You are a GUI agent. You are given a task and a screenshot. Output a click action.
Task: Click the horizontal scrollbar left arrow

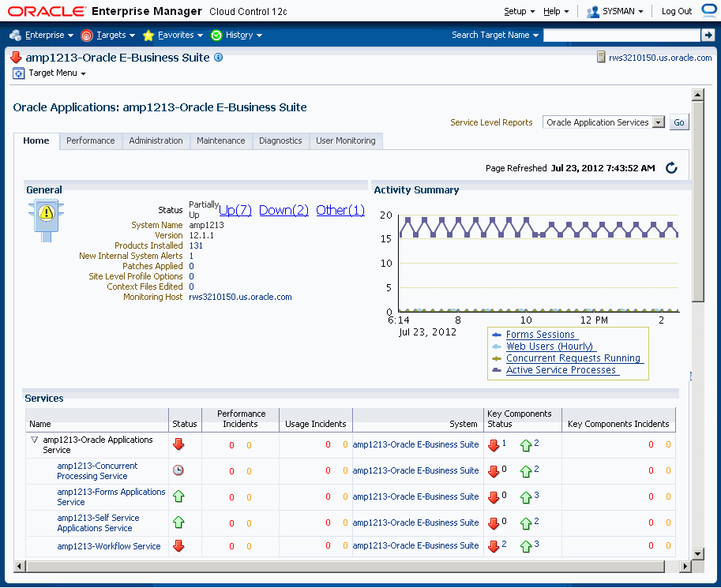(19, 567)
